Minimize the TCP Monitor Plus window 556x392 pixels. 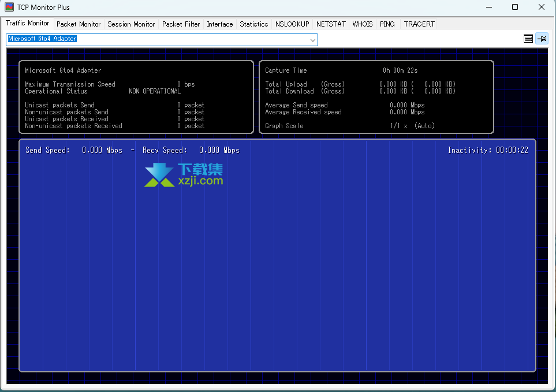pos(489,7)
